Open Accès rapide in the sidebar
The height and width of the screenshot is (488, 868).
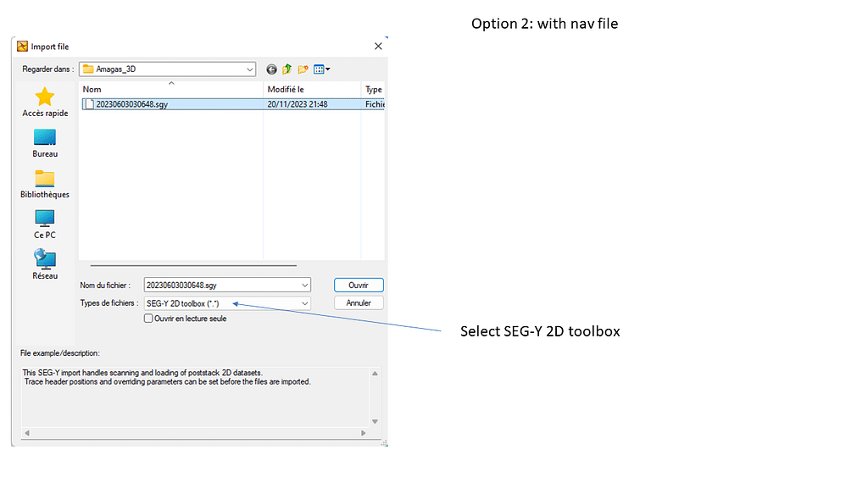click(x=45, y=102)
